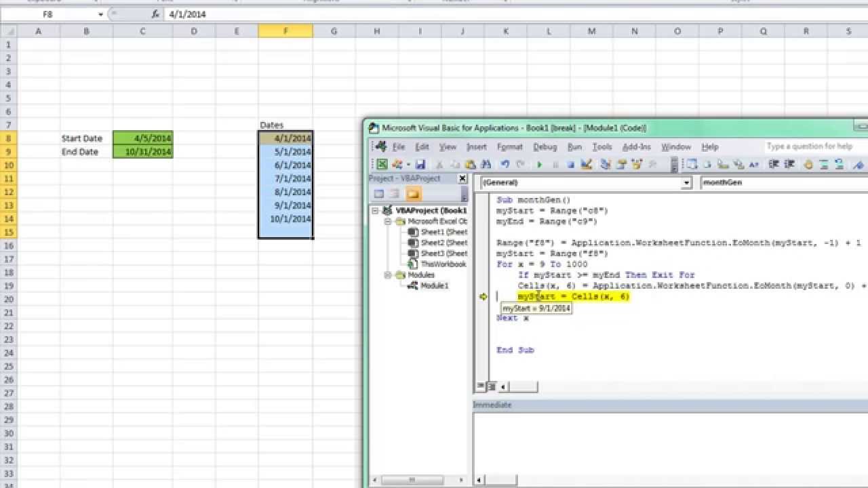Open the Tools menu
Image resolution: width=868 pixels, height=488 pixels.
click(602, 146)
